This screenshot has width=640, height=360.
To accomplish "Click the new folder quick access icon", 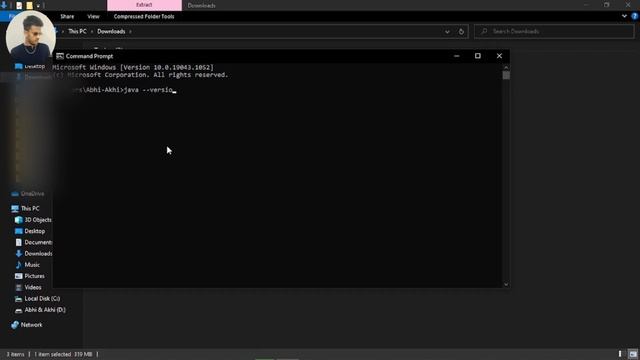I will 29,5.
